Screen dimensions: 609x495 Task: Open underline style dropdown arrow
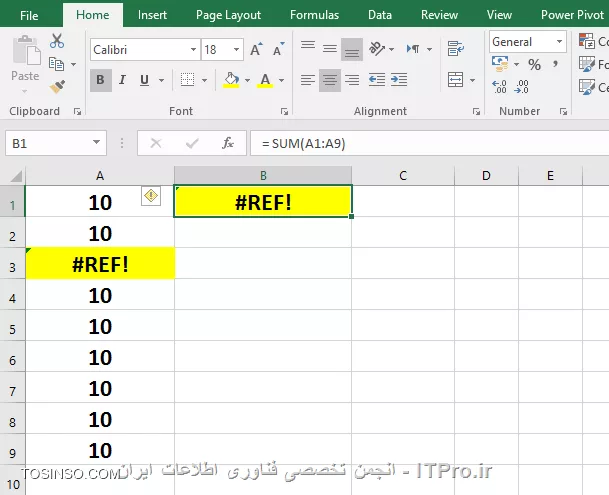(x=161, y=80)
